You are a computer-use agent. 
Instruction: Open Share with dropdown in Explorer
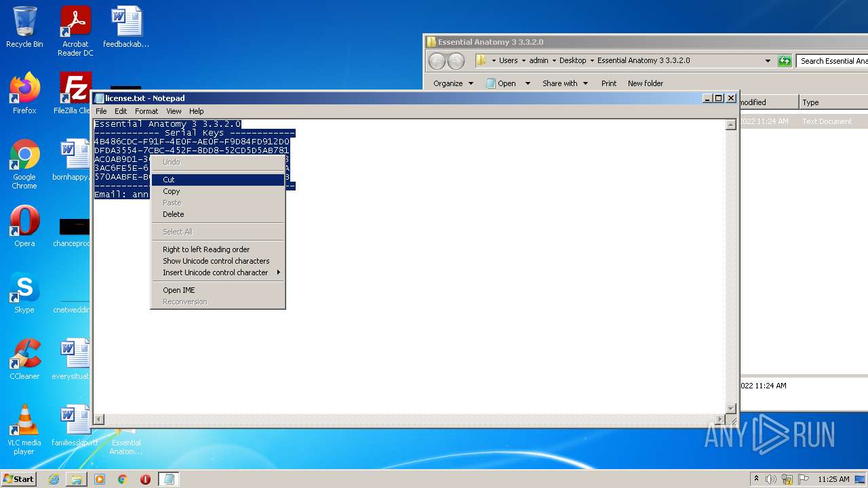pyautogui.click(x=565, y=83)
